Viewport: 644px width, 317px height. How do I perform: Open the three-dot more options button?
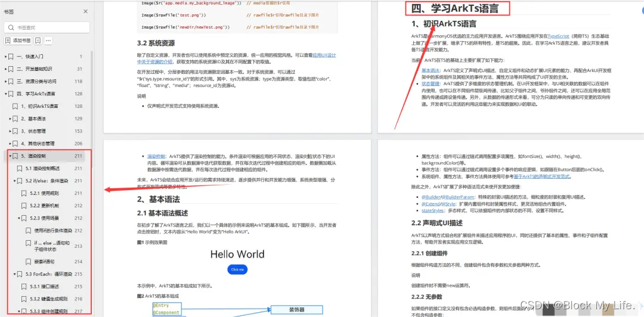(x=48, y=41)
